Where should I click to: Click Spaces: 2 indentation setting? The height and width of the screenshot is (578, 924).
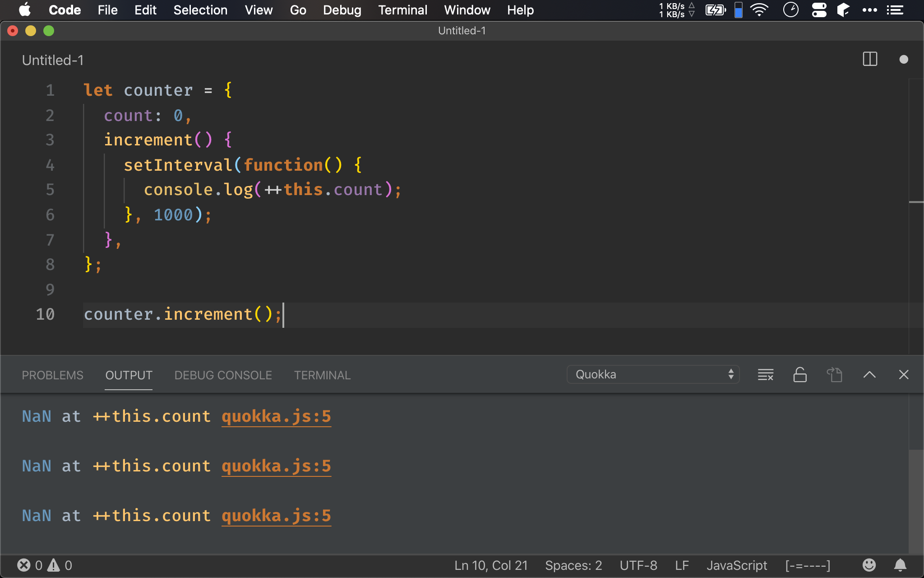click(x=573, y=565)
